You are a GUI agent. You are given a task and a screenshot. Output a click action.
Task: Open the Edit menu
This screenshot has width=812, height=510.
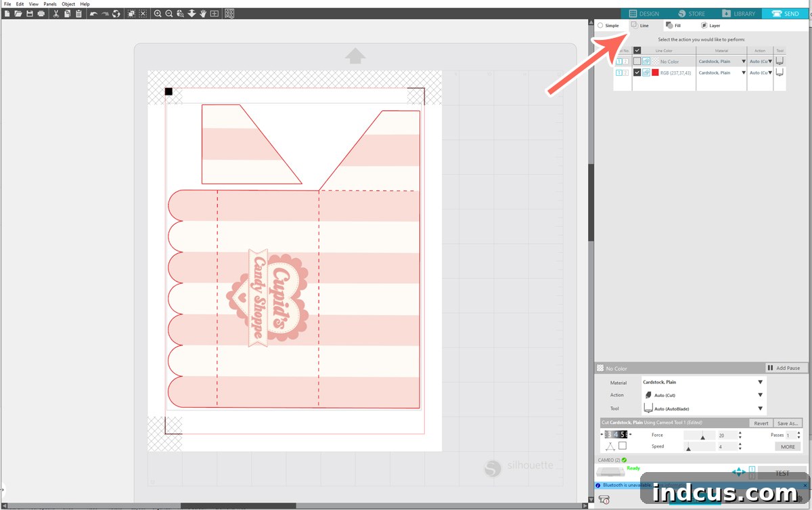coord(20,4)
